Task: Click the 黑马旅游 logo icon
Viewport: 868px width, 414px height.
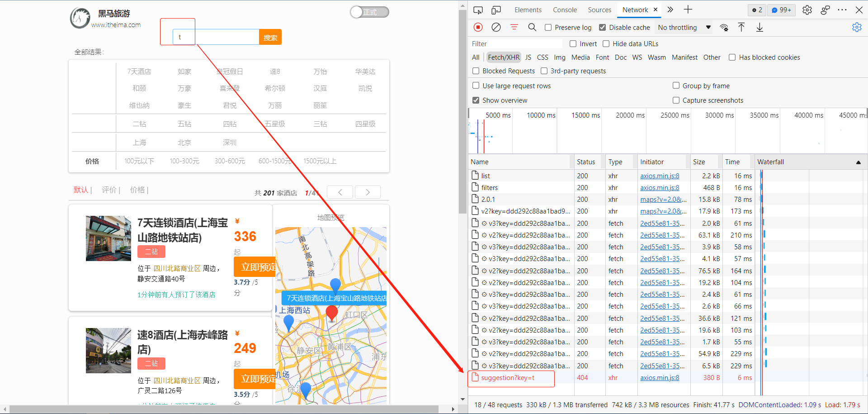Action: pyautogui.click(x=80, y=19)
